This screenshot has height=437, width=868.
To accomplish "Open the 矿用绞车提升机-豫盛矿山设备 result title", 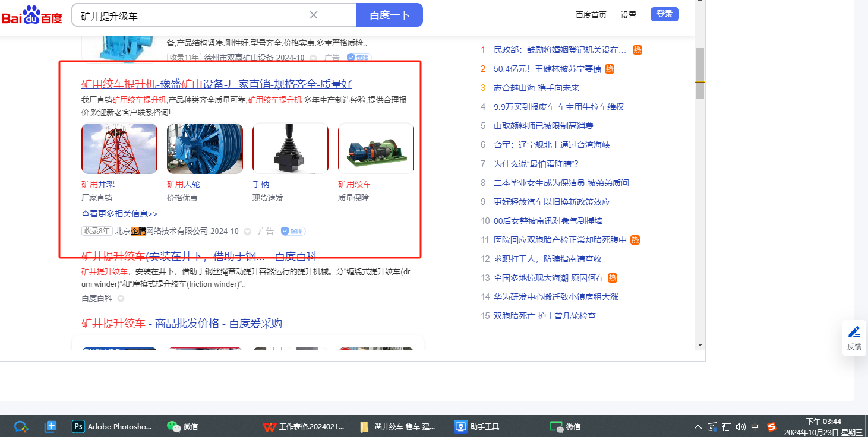I will coord(217,84).
